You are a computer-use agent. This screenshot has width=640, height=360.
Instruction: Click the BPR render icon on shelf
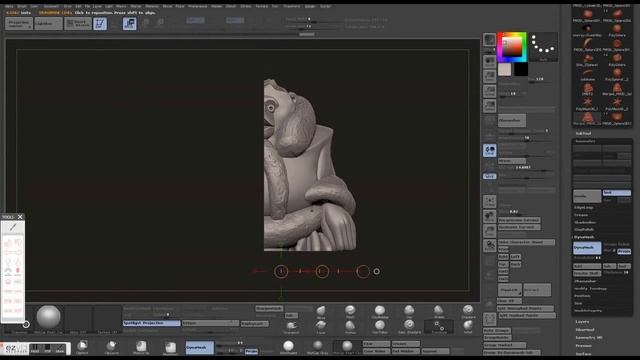tap(489, 40)
